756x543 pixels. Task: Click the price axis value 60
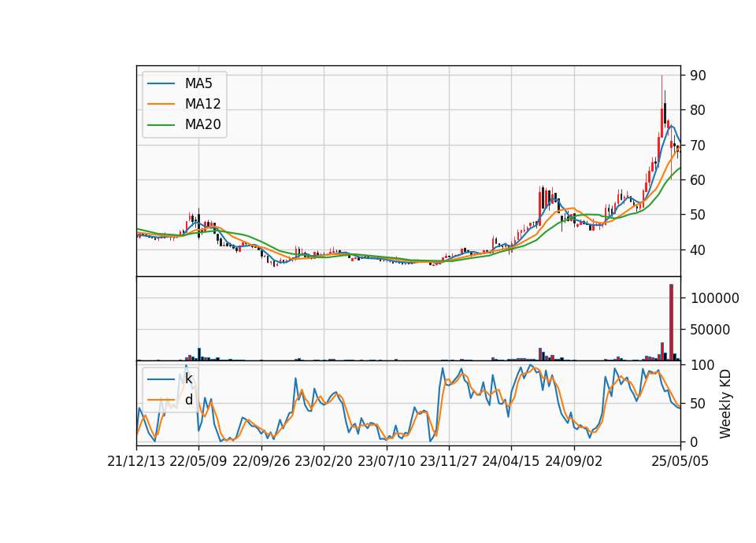(x=699, y=180)
